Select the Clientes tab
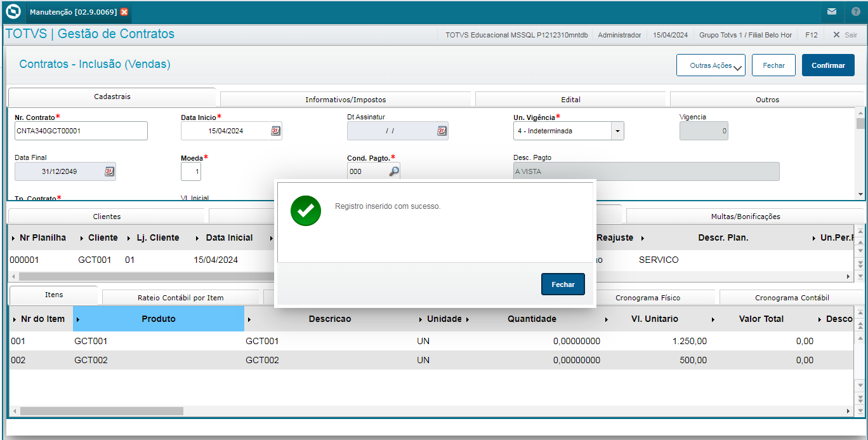868x440 pixels. point(107,217)
